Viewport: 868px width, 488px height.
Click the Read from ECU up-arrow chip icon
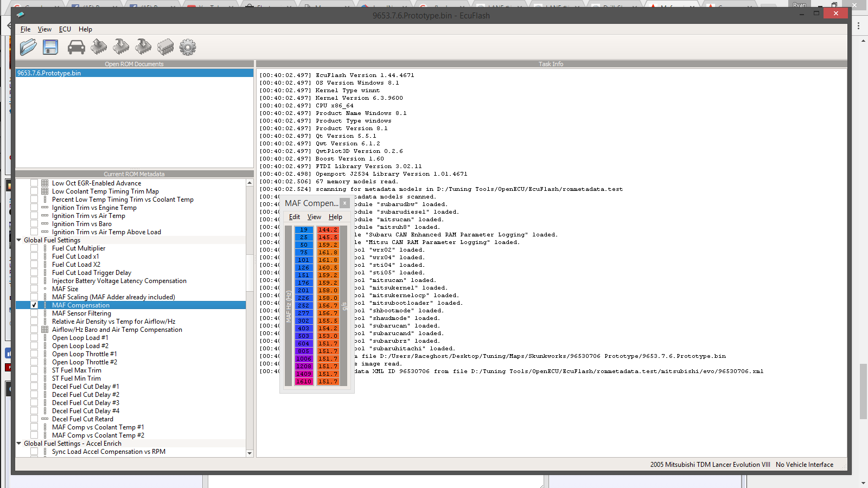click(99, 47)
